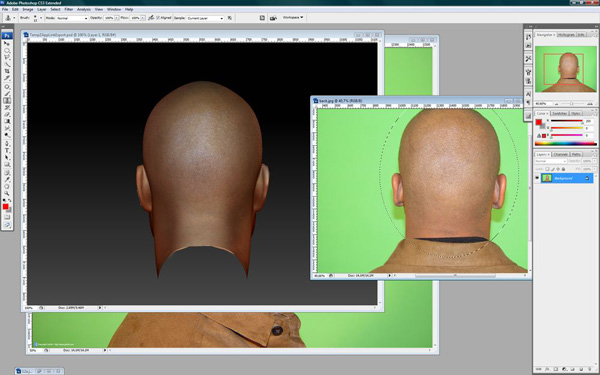
Task: Open the Mode dropdown set to Normal
Action: point(72,18)
